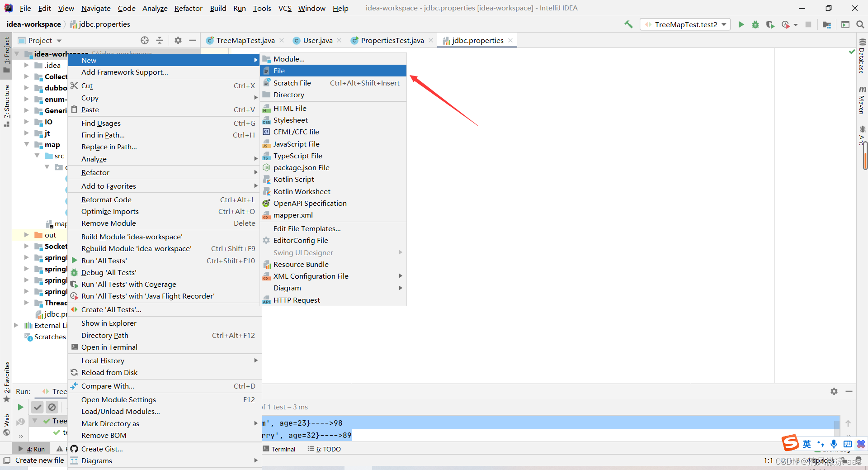Screen dimensions: 868x470
Task: Click idea-workspace breadcrumb
Action: tap(34, 24)
